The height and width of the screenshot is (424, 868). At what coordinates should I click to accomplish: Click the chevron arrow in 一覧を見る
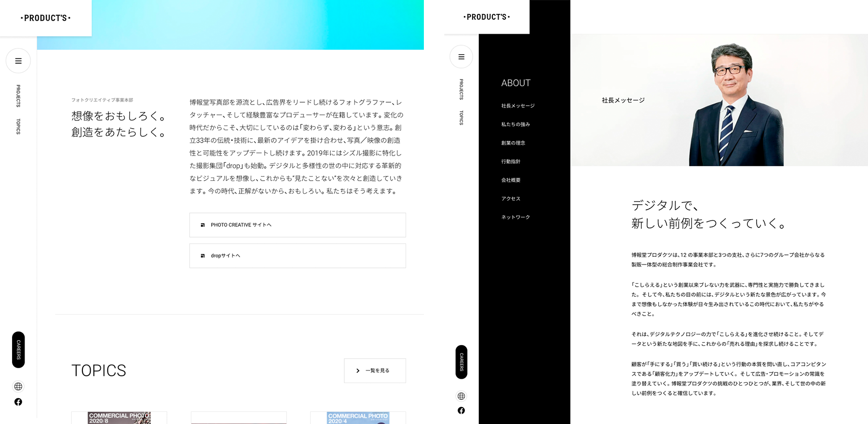pos(357,371)
